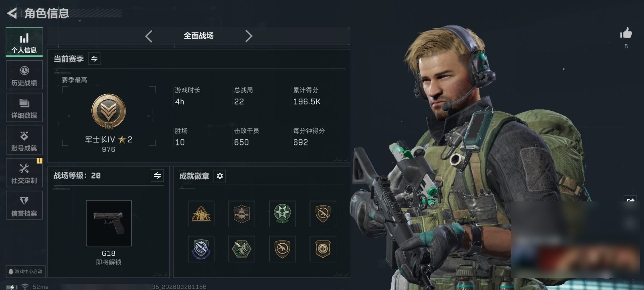This screenshot has width=644, height=290.
Task: Open the 社交定制 sidebar icon
Action: pos(24,173)
